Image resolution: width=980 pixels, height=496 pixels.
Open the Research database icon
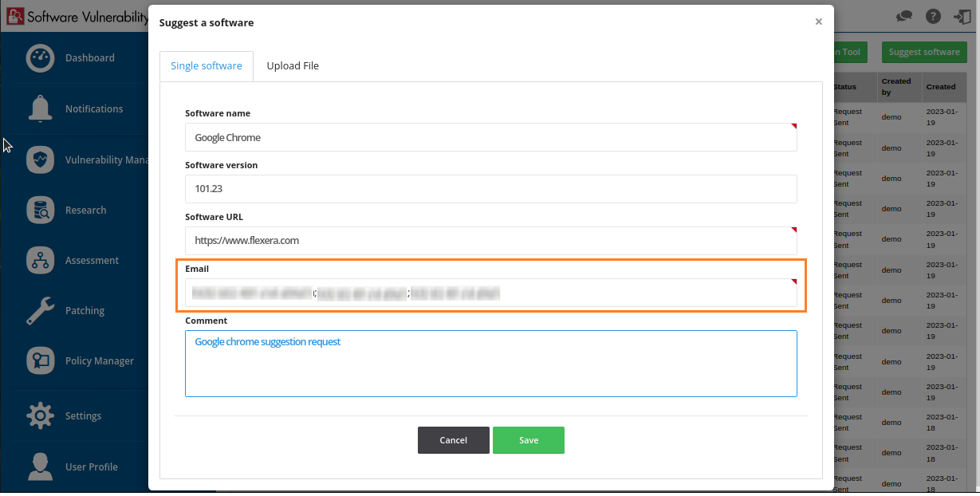(40, 210)
